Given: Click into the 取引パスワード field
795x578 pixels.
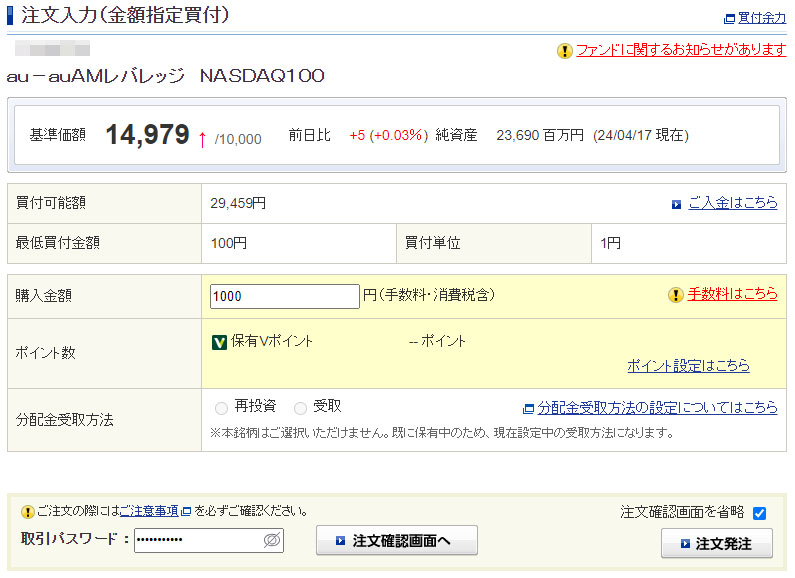Looking at the screenshot, I should (197, 540).
